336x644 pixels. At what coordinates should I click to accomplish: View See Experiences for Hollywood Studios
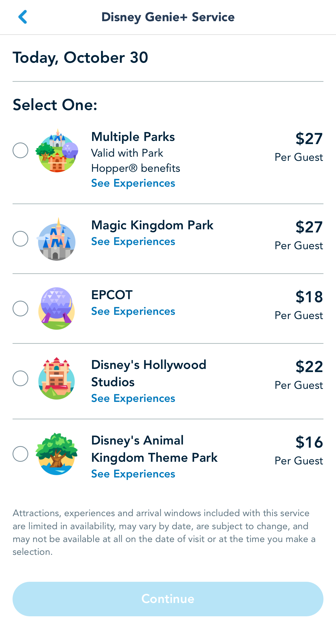(133, 398)
